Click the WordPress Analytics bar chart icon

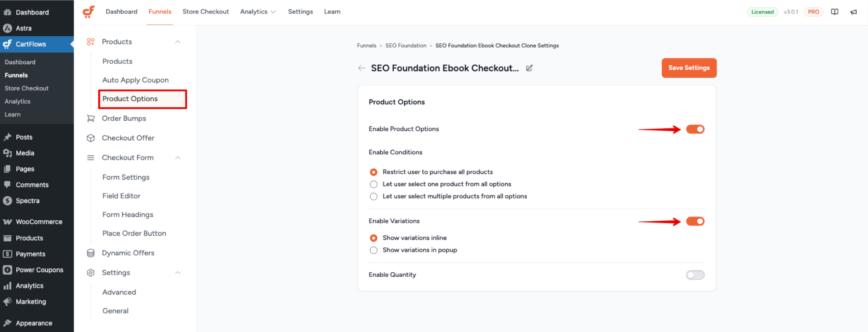(x=7, y=286)
